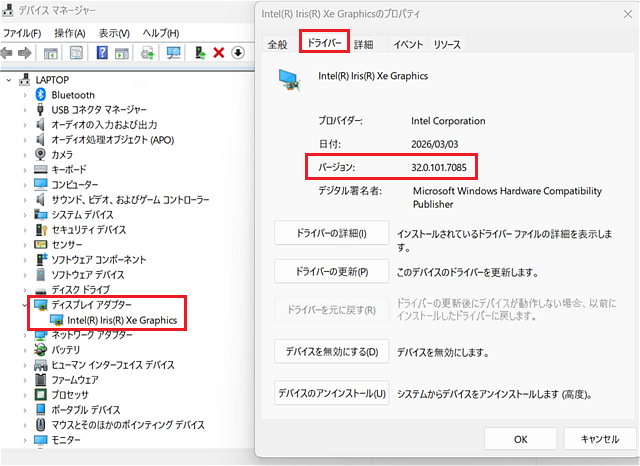This screenshot has height=466, width=640.
Task: Click the Show/hide console tree toolbar icon
Action: (51, 53)
